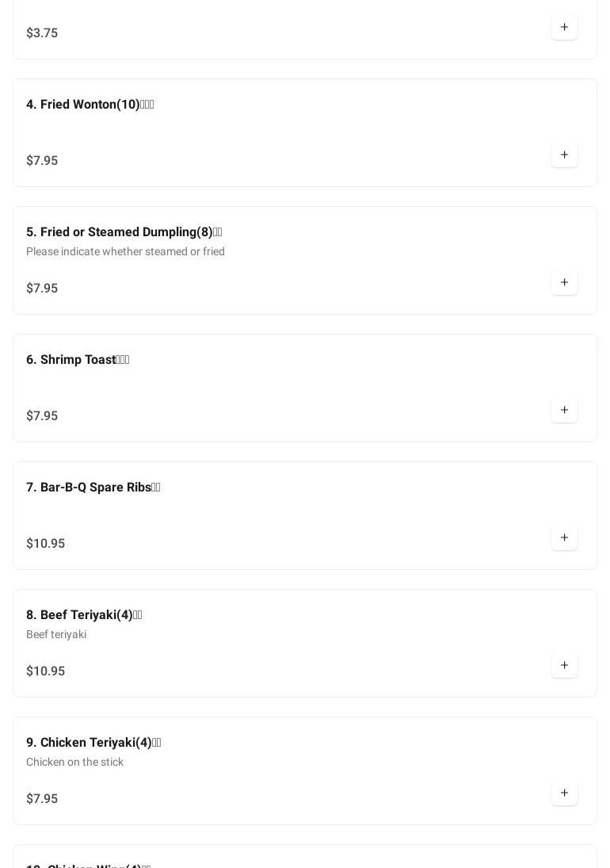This screenshot has height=868, width=610.
Task: Click the $10.95 price of Bar-B-Q Spare Ribs
Action: [x=45, y=544]
